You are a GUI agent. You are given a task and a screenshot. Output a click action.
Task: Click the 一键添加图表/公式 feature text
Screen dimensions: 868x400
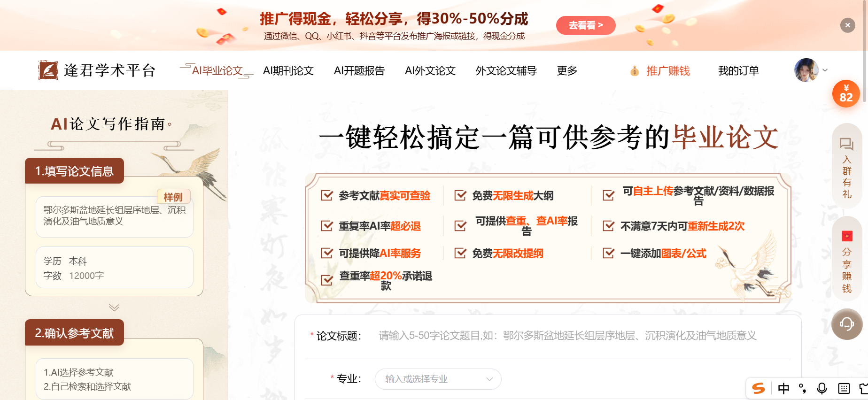click(663, 254)
